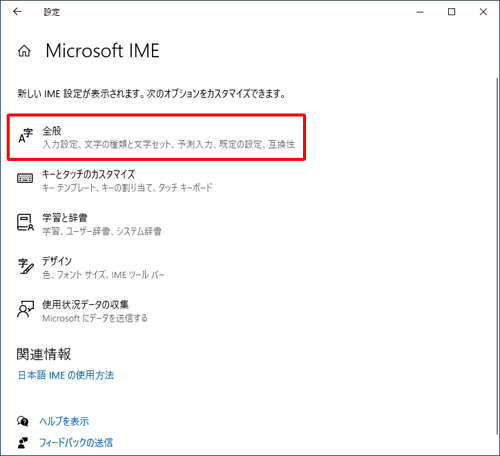Click the 関連情報 heading
The width and height of the screenshot is (500, 456).
44,354
